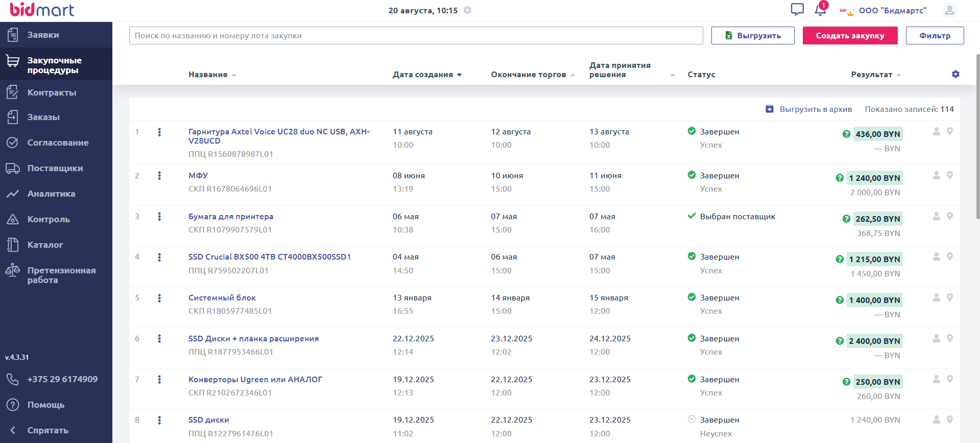Open Претензионная работа section
This screenshot has width=980, height=443.
click(56, 275)
